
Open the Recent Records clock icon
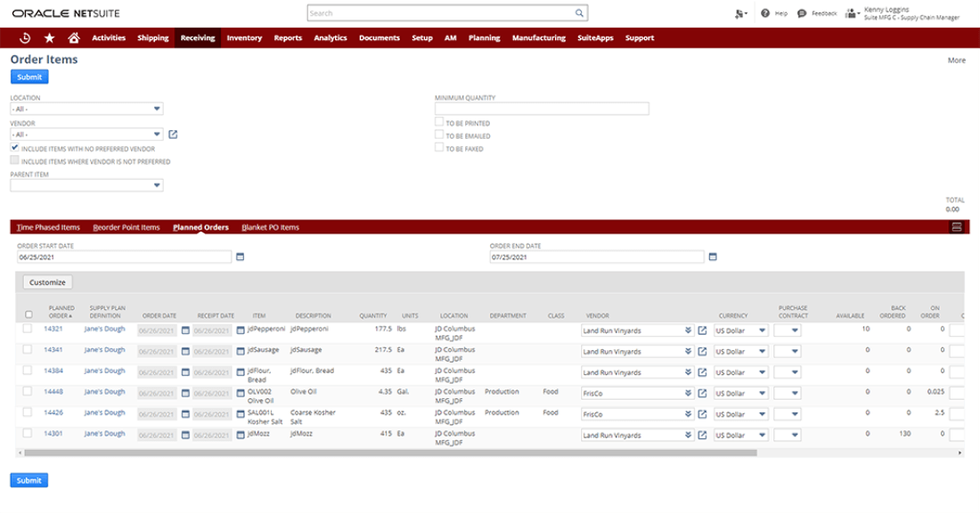[x=25, y=38]
